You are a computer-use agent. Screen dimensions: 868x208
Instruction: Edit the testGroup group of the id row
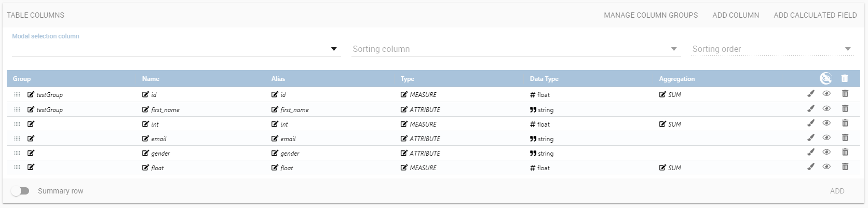click(31, 94)
